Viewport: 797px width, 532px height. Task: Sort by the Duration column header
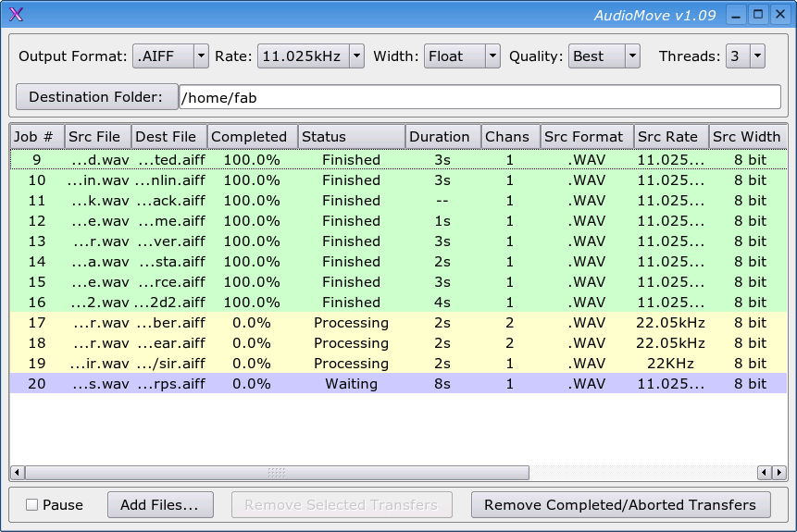point(442,137)
